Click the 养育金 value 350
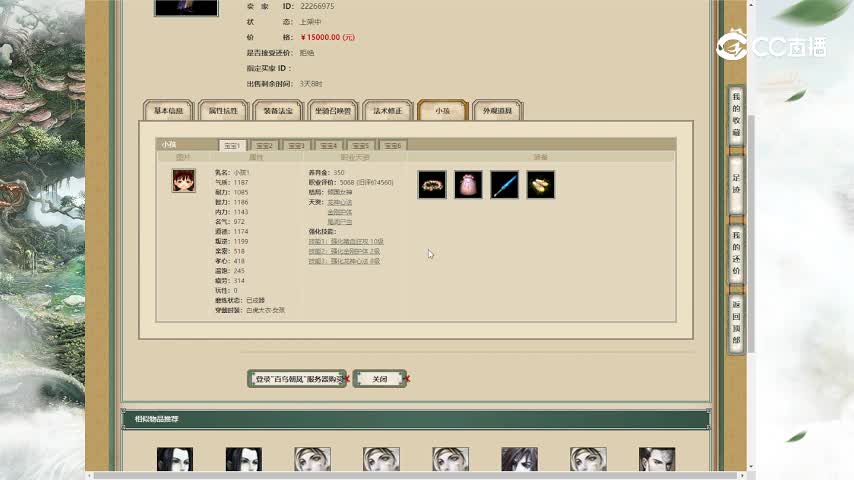 [x=339, y=173]
